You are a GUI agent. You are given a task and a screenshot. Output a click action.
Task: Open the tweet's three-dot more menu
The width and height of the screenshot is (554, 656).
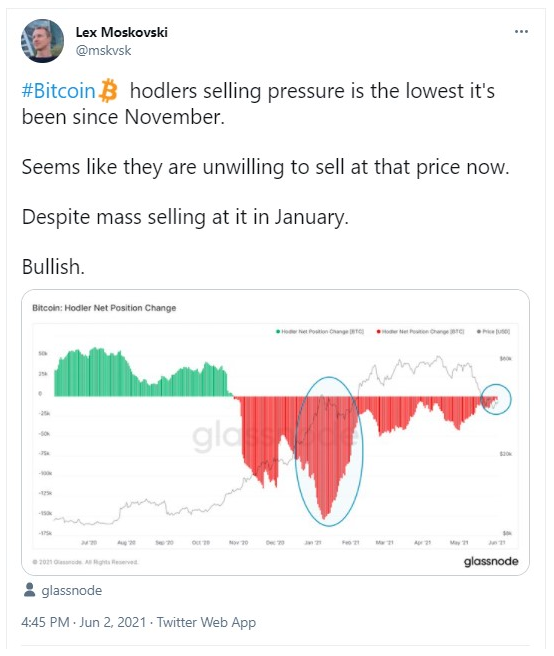point(521,32)
